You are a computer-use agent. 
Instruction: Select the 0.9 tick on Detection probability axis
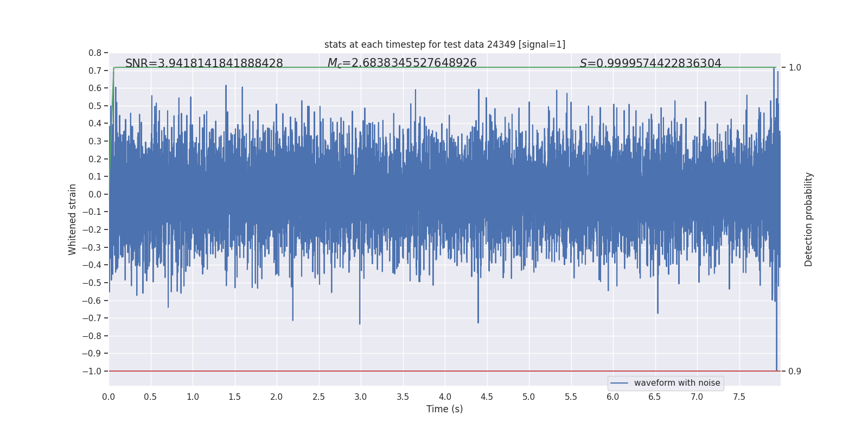tap(795, 372)
